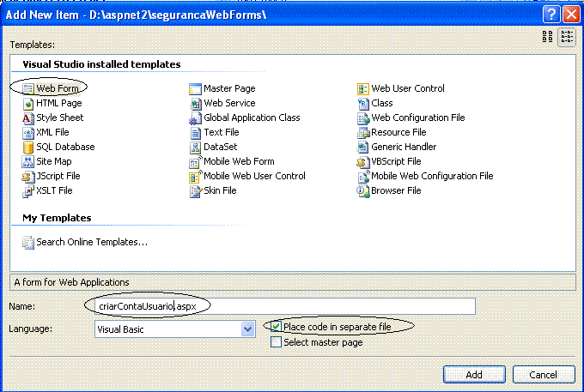
Task: Select the Site Map template icon
Action: [28, 162]
